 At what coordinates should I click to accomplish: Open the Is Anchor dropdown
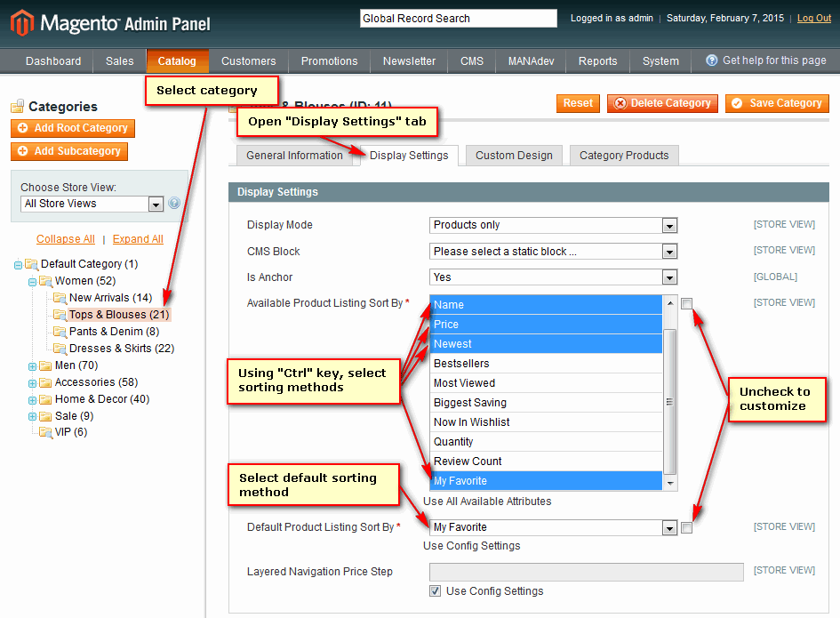[554, 277]
